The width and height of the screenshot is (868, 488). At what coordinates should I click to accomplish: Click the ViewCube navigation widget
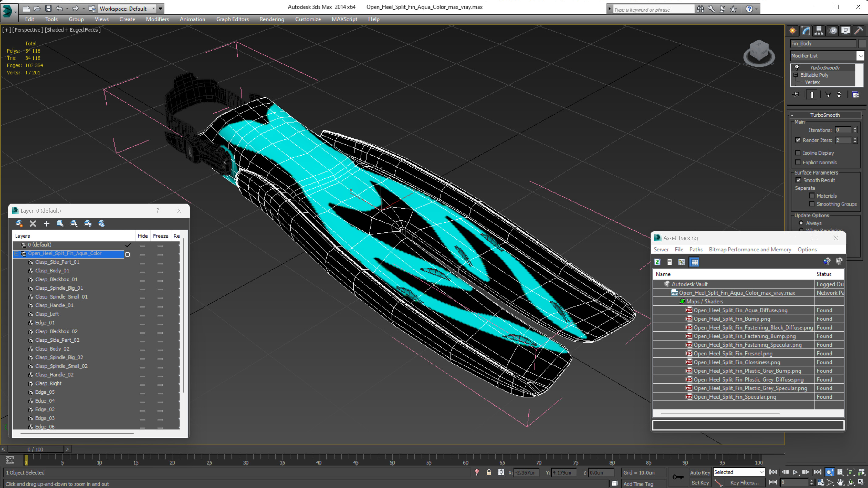[758, 53]
